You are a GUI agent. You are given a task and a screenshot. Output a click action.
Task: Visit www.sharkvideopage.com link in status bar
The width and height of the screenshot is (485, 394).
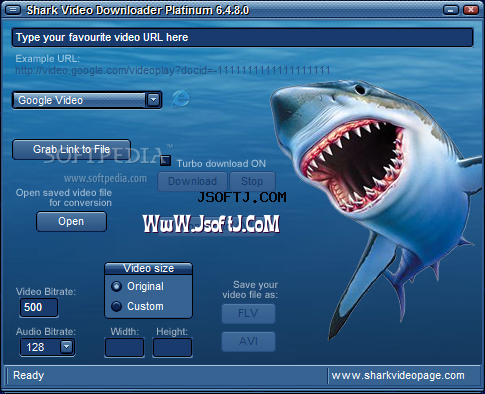[398, 376]
